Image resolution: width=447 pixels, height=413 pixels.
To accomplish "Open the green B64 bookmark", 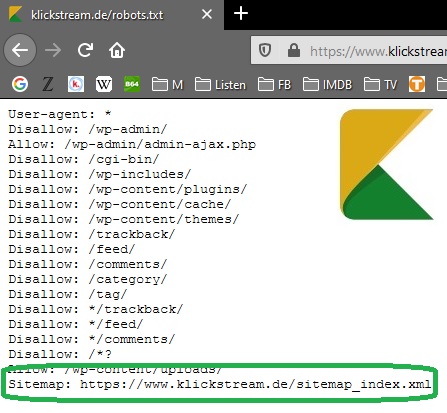I will coord(132,84).
